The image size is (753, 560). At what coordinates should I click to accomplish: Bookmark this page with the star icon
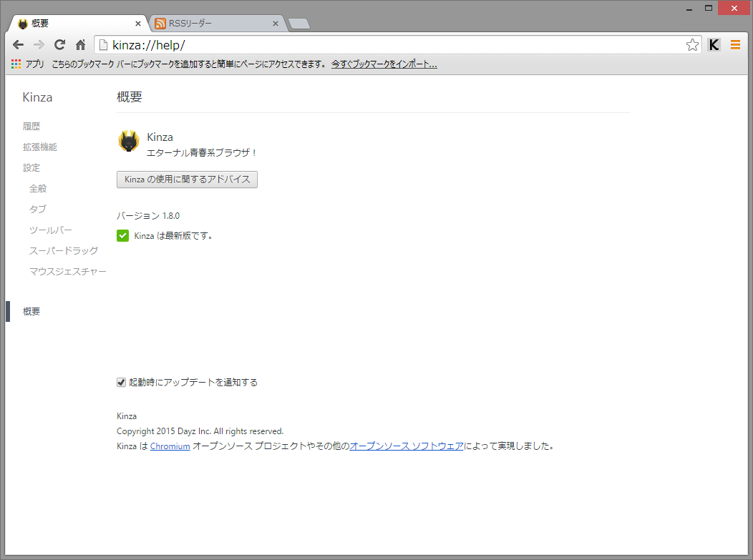click(x=691, y=44)
